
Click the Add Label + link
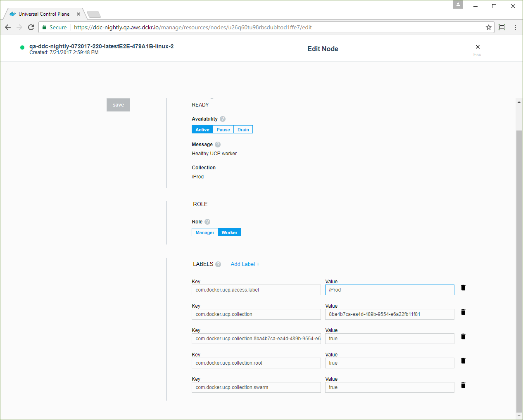point(245,264)
